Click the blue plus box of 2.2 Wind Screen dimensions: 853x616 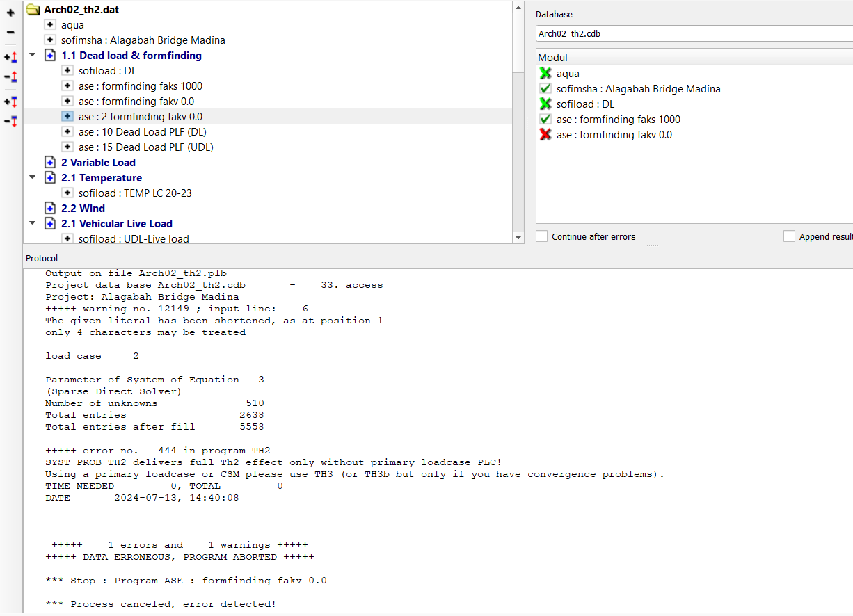coord(50,208)
